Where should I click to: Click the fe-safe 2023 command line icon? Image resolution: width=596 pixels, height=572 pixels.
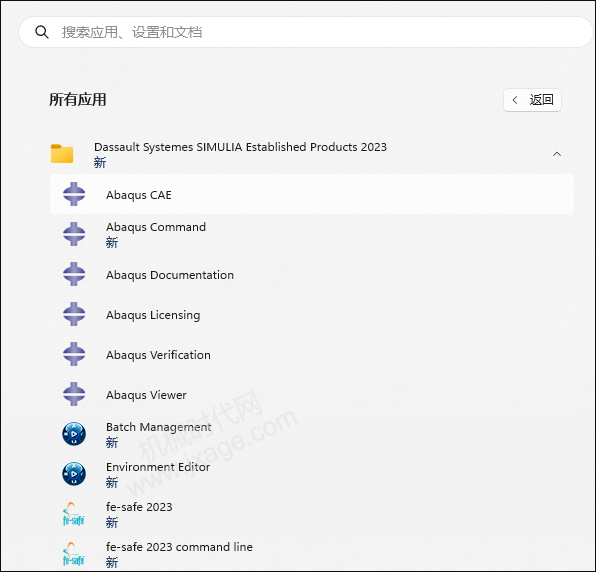pos(73,554)
